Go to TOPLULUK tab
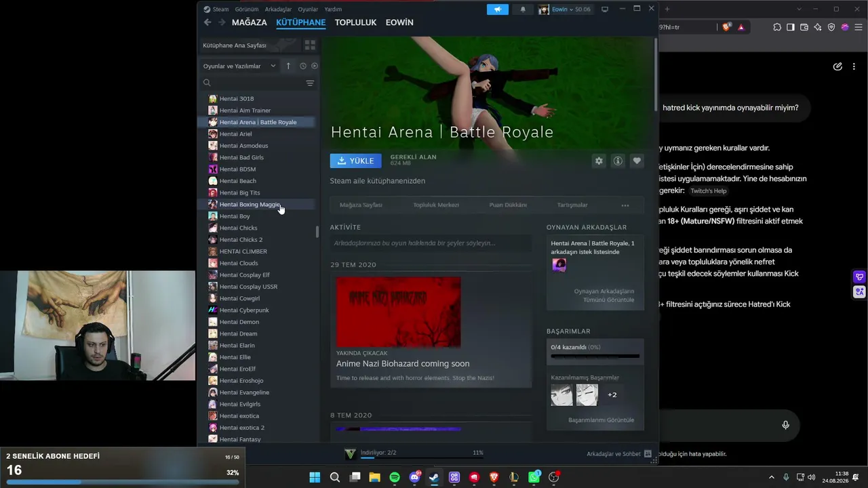 click(x=355, y=22)
